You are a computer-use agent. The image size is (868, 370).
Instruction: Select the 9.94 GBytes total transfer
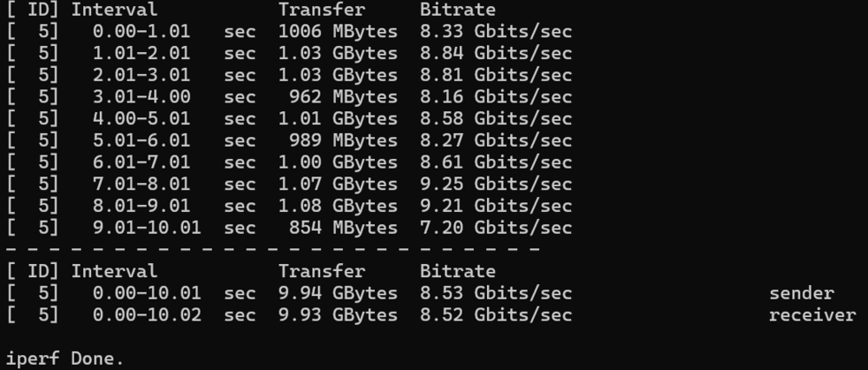(338, 294)
